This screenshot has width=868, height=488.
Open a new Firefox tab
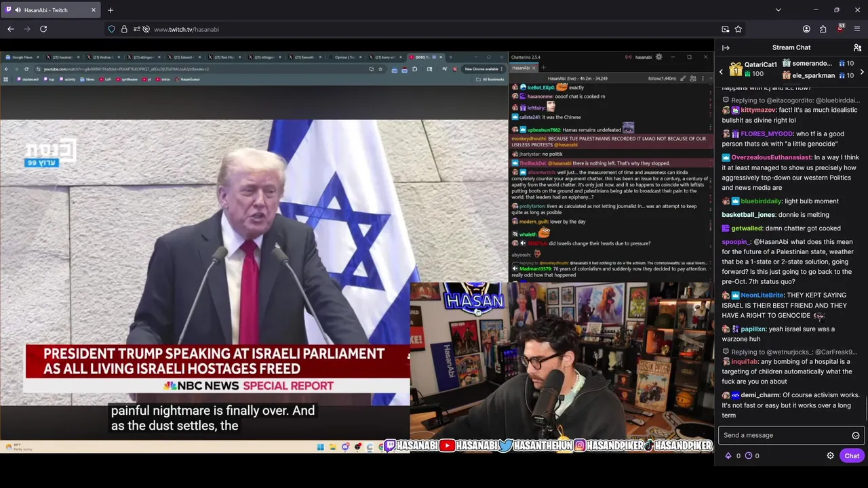(x=111, y=10)
